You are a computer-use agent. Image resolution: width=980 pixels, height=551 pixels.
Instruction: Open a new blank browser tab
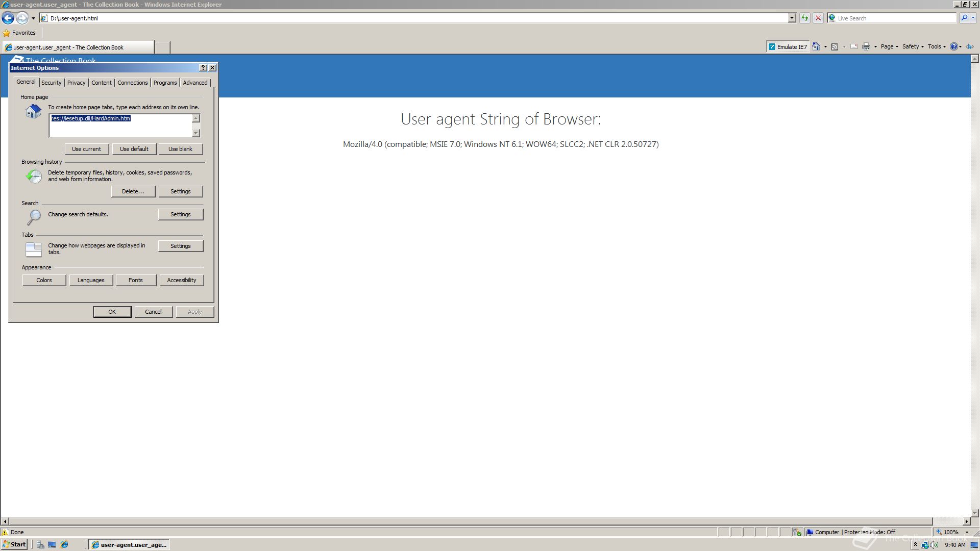tap(162, 47)
